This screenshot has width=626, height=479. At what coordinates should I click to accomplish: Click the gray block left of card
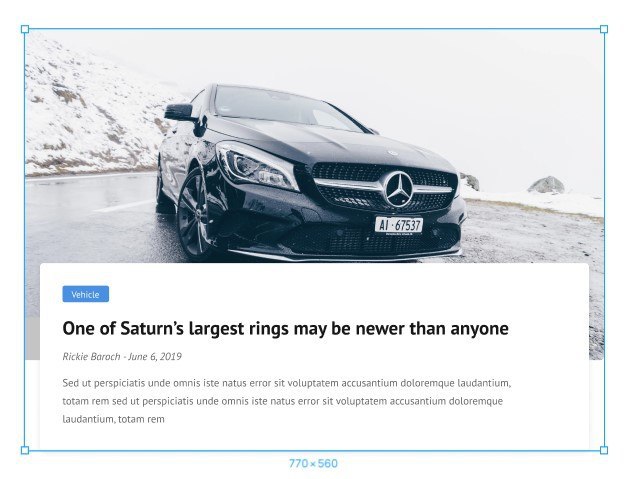point(32,338)
